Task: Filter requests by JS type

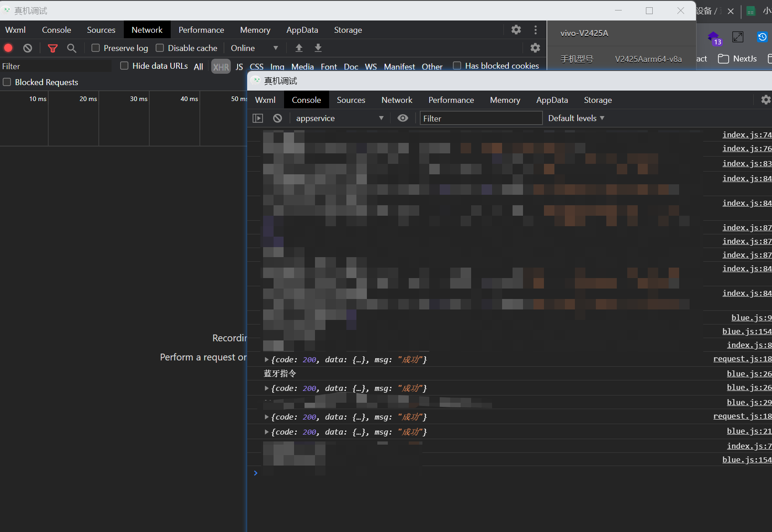Action: [x=239, y=66]
